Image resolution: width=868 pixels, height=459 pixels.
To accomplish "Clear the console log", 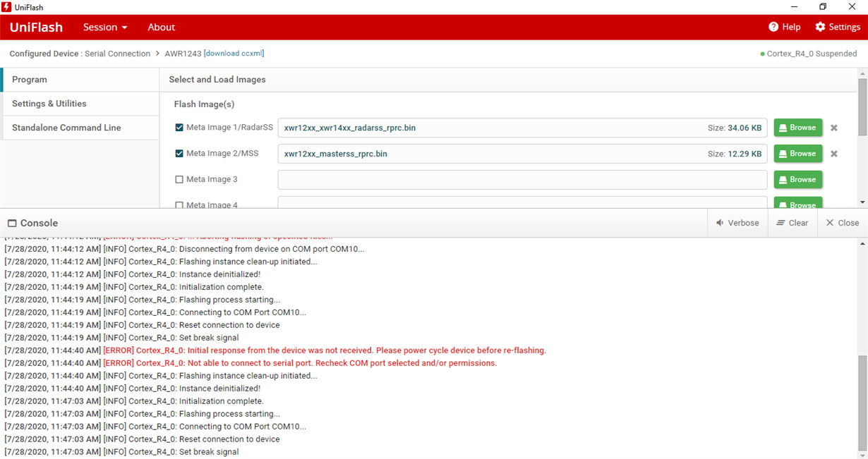I will coord(792,223).
